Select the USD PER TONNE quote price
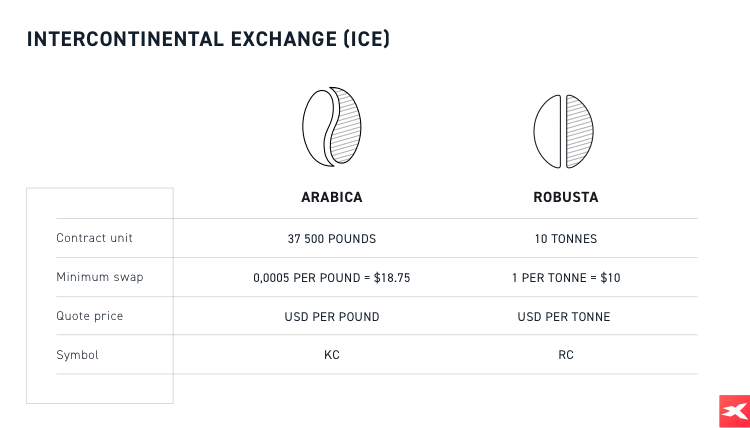The image size is (750, 428). coord(566,316)
